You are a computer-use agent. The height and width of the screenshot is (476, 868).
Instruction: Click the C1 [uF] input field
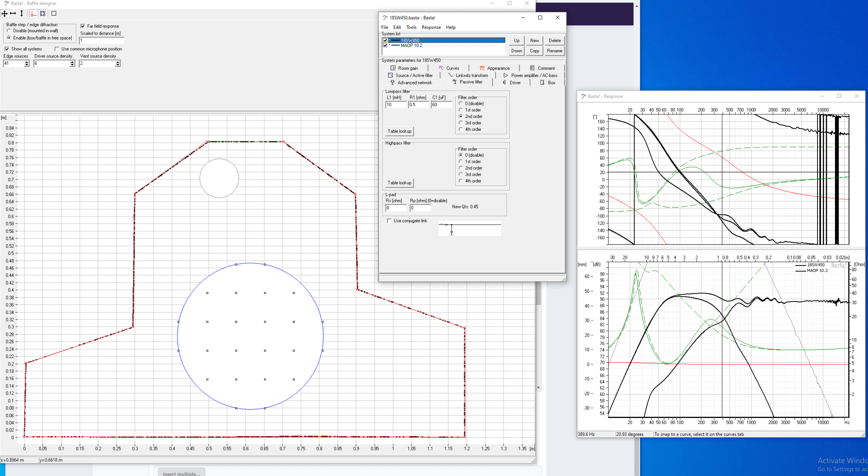[442, 105]
